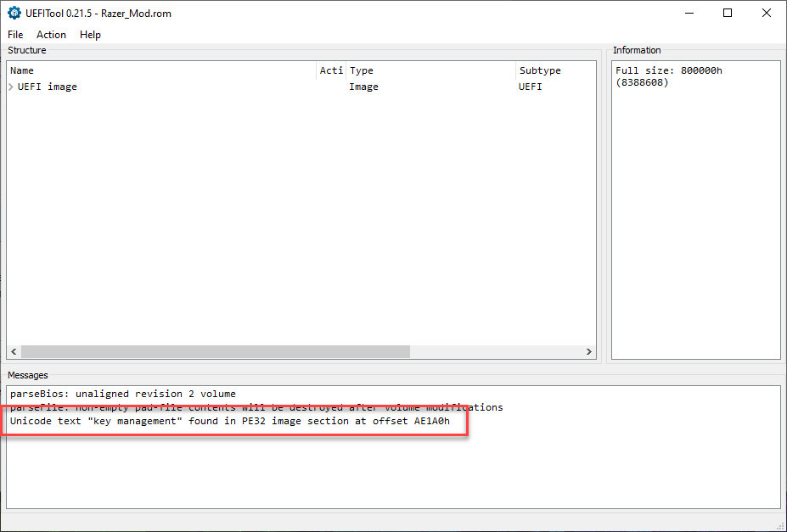Viewport: 787px width, 532px height.
Task: Click the 'UEFI' subtype cell
Action: (530, 87)
